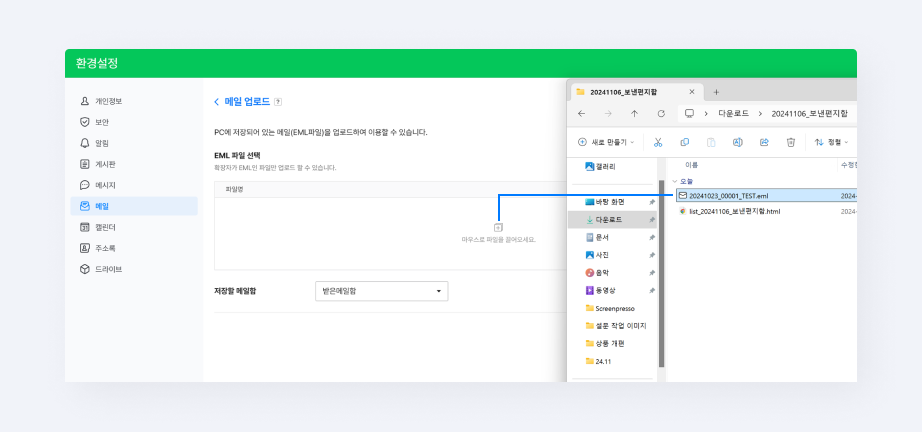Go back in File Explorer
Viewport: 922px width, 432px height.
pyautogui.click(x=582, y=113)
